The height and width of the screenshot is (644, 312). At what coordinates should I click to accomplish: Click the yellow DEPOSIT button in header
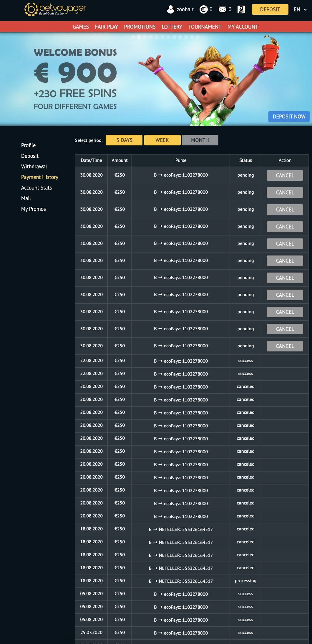[270, 9]
